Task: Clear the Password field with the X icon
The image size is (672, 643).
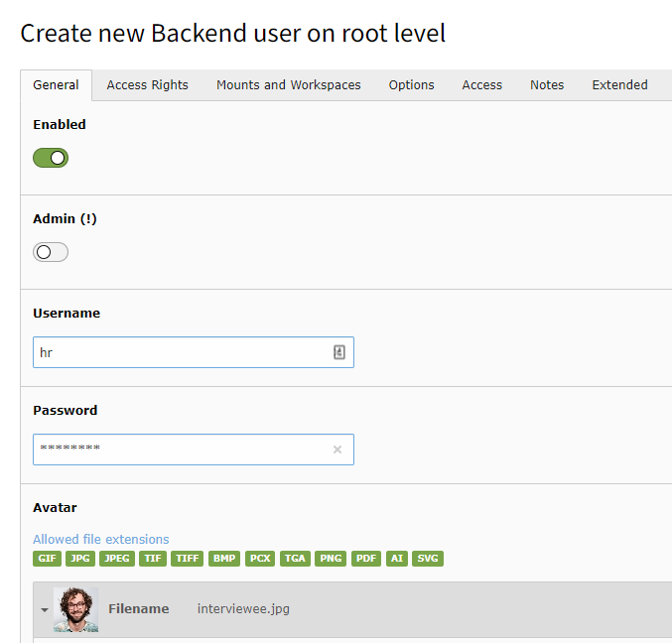Action: pos(337,450)
